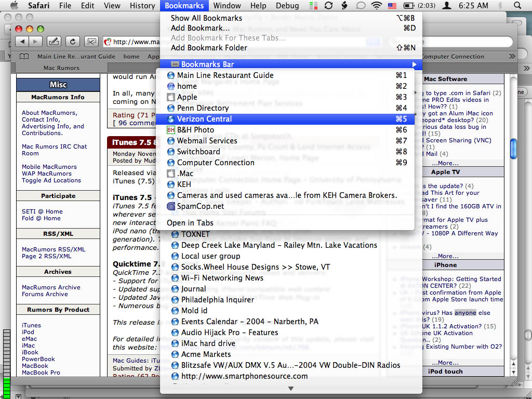This screenshot has width=532, height=399.
Task: Click the Safari forward navigation arrow
Action: pyautogui.click(x=35, y=42)
